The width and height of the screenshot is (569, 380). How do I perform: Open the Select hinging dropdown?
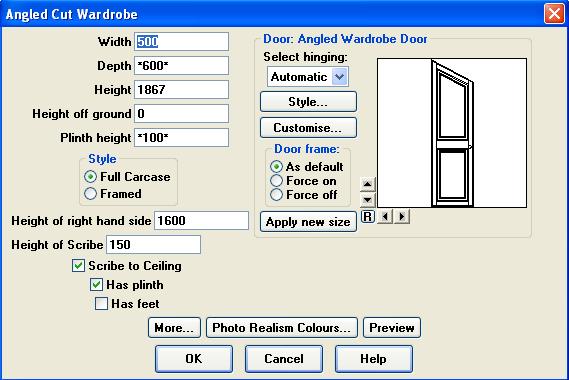coord(308,77)
